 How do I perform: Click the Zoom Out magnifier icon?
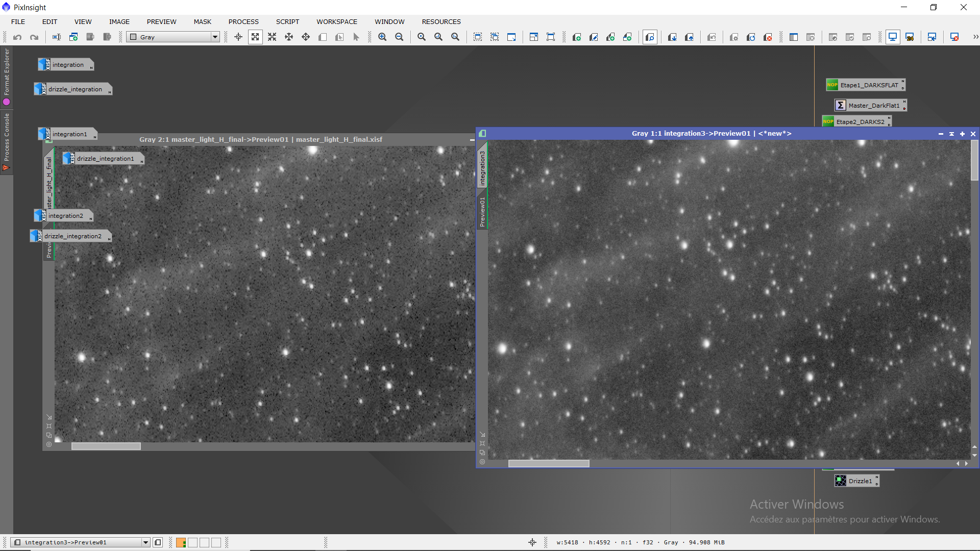(399, 37)
